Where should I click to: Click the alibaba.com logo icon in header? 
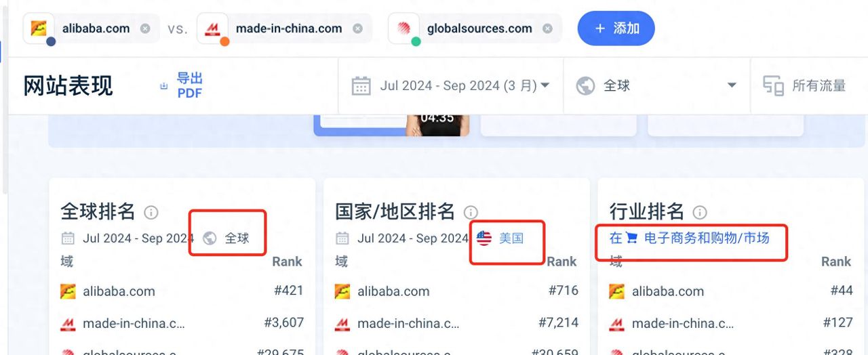coord(39,28)
